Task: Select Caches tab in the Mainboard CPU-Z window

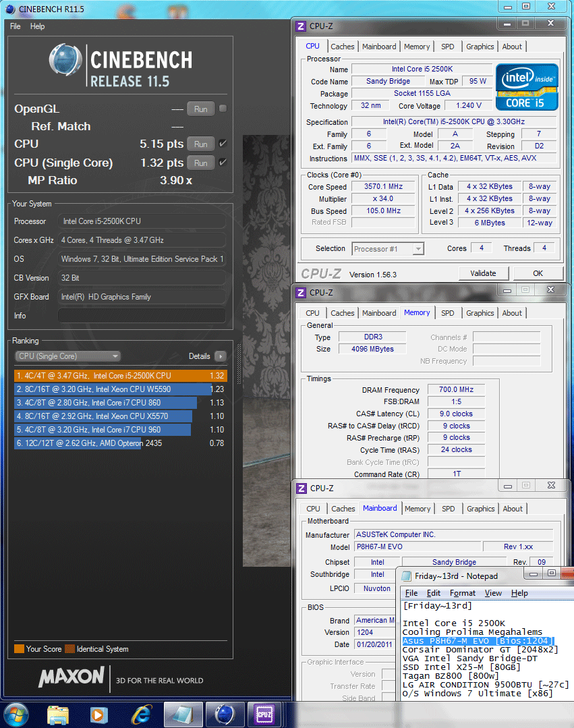Action: coord(343,509)
